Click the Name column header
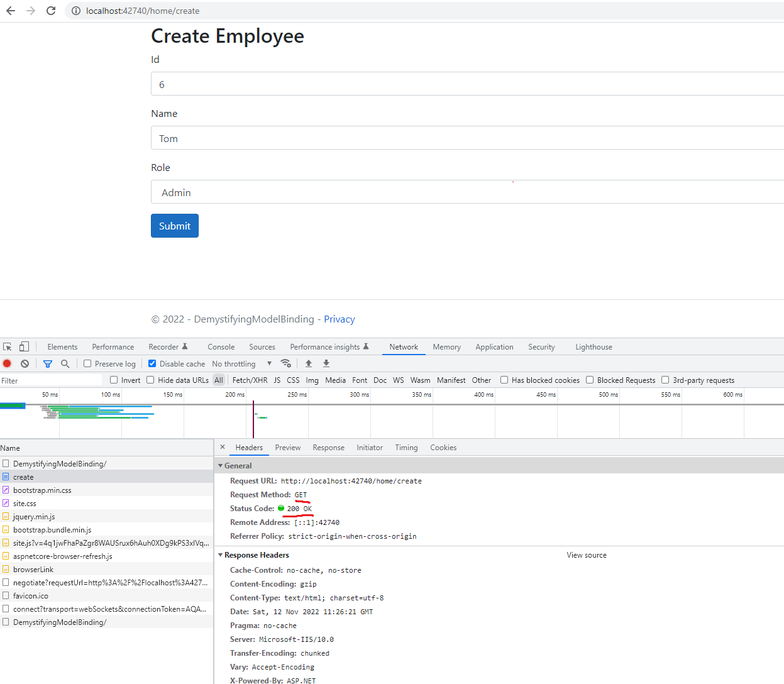This screenshot has width=784, height=684. tap(107, 448)
